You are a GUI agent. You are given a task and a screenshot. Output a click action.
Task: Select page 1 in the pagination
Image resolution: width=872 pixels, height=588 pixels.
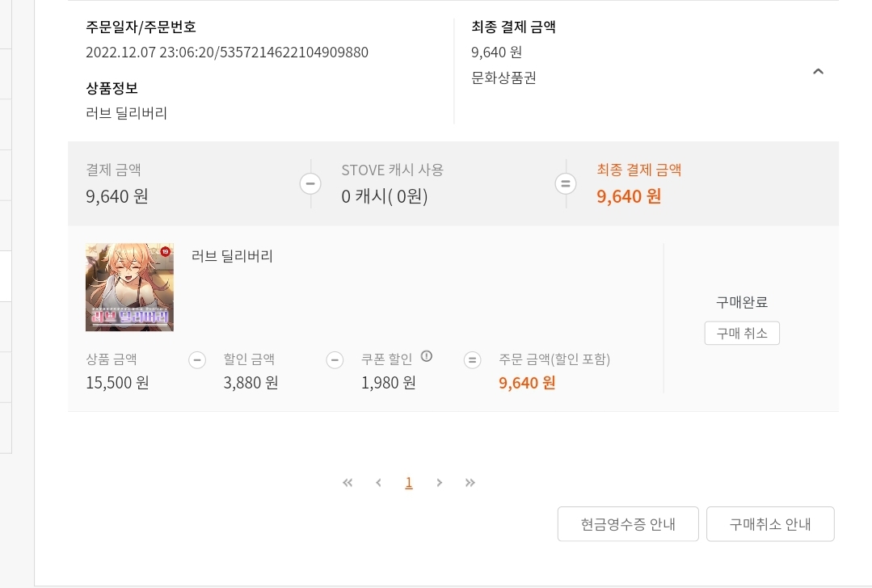click(409, 483)
